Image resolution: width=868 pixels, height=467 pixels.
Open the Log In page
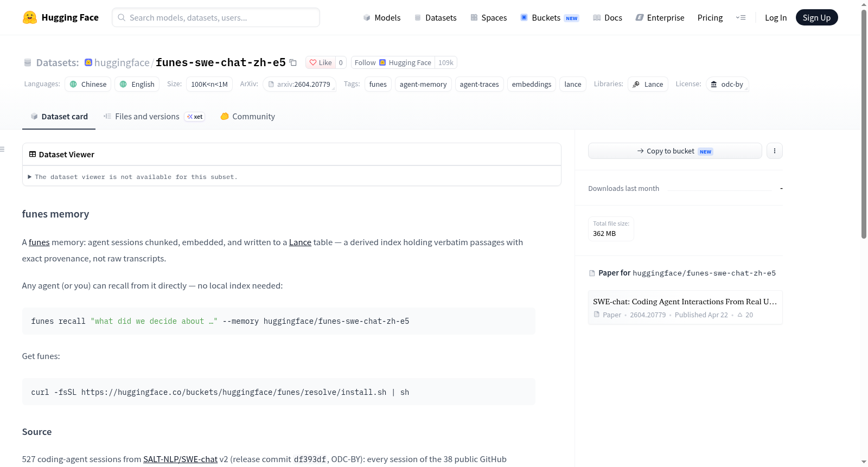[776, 17]
